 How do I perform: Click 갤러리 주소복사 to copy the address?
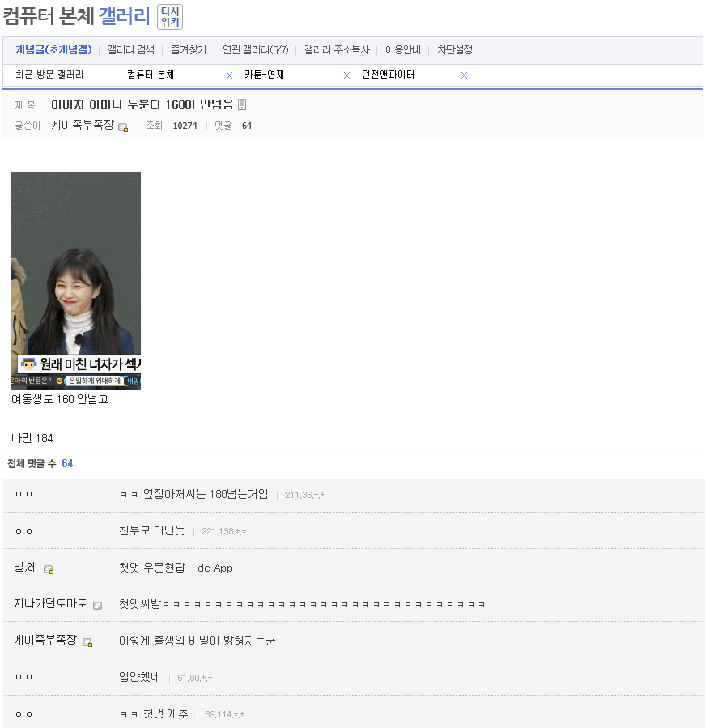point(337,50)
